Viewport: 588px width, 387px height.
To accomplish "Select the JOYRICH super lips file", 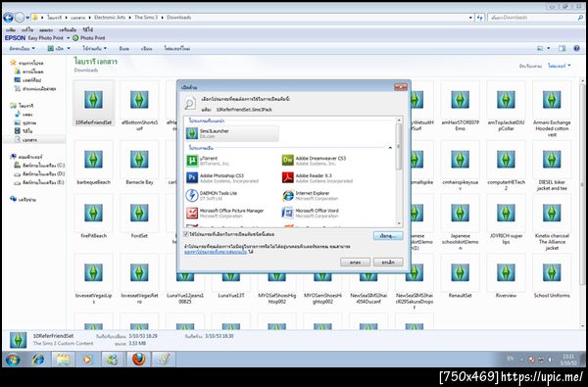I will pyautogui.click(x=506, y=219).
